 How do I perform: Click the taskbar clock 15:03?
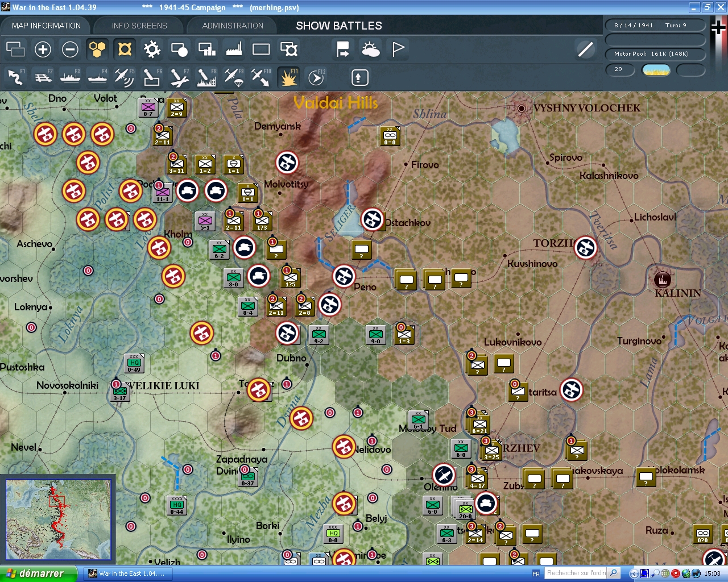tap(713, 573)
